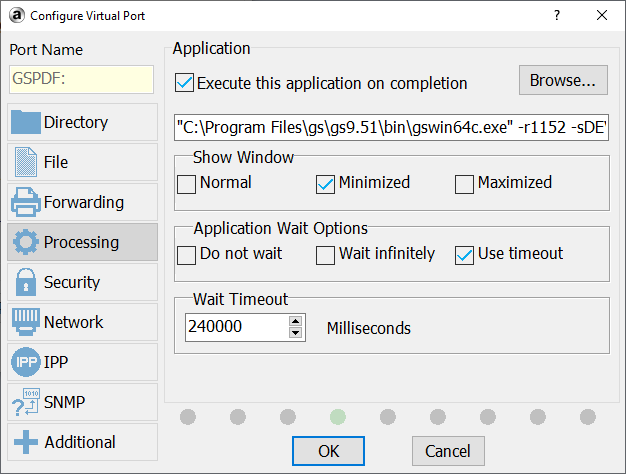Click the Security padlock icon
626x474 pixels.
26,283
